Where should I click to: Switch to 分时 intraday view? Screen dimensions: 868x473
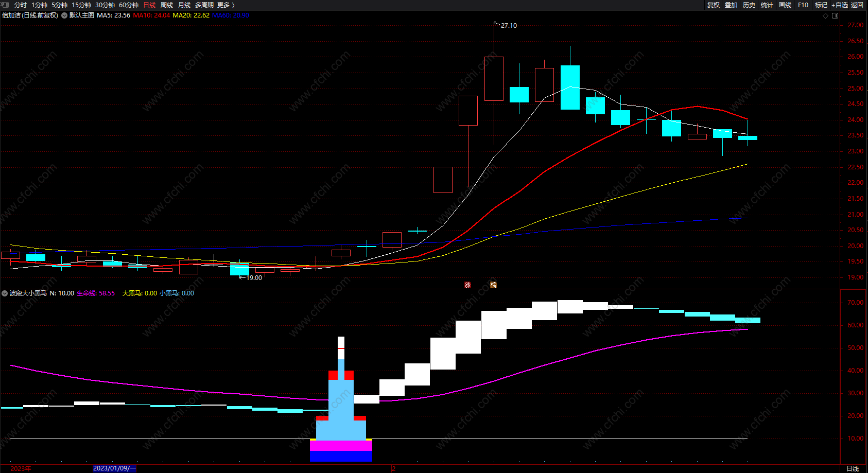coord(21,5)
